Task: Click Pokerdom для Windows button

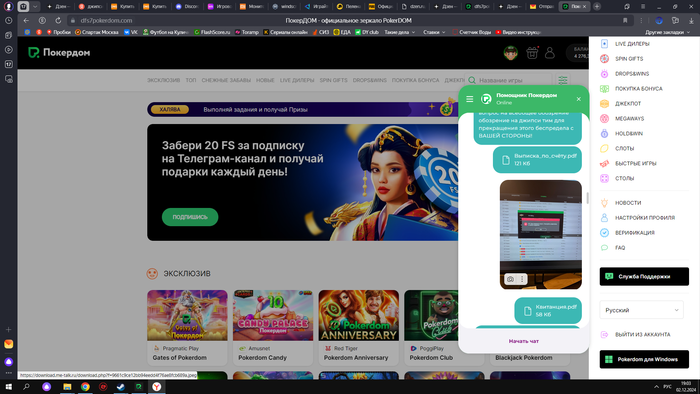Action: click(644, 359)
